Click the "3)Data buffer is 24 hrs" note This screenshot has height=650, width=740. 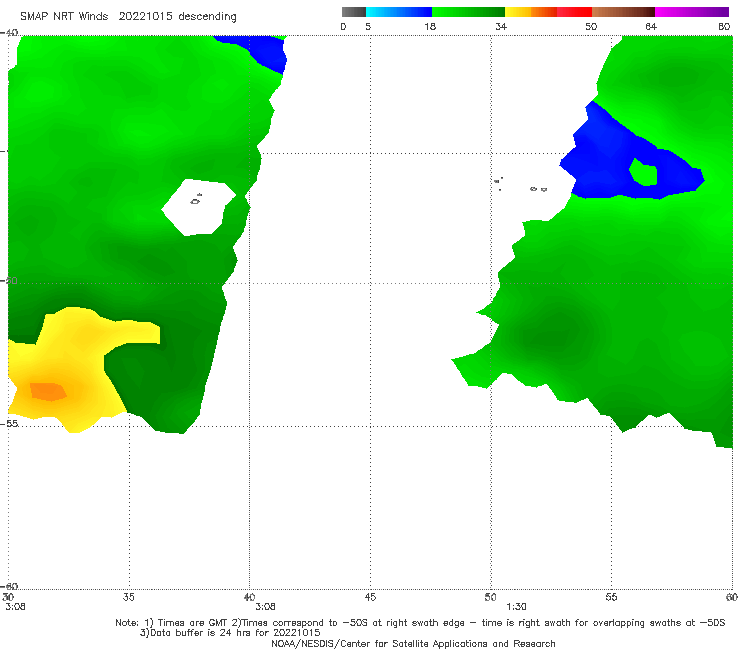(x=230, y=633)
